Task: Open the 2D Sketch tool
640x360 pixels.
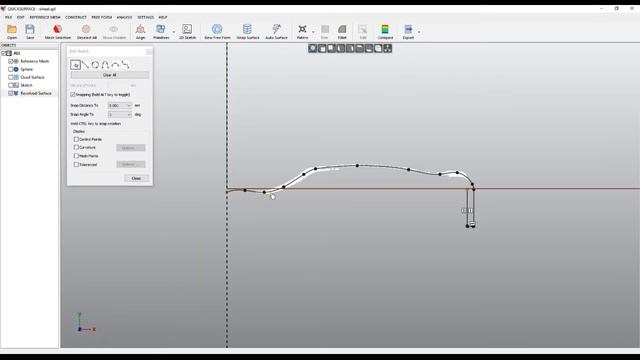Action: 187,31
